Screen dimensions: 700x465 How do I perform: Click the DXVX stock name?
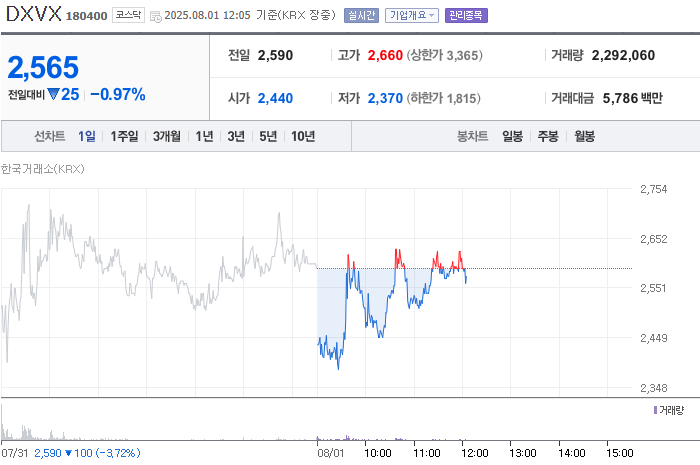tap(33, 14)
